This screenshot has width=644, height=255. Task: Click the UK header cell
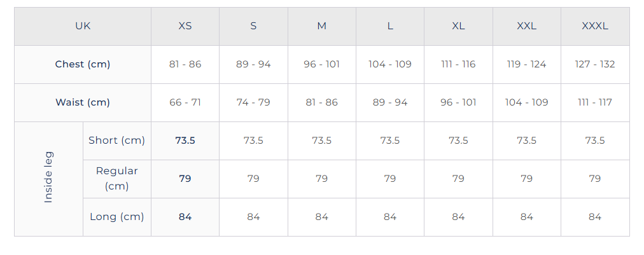(83, 26)
